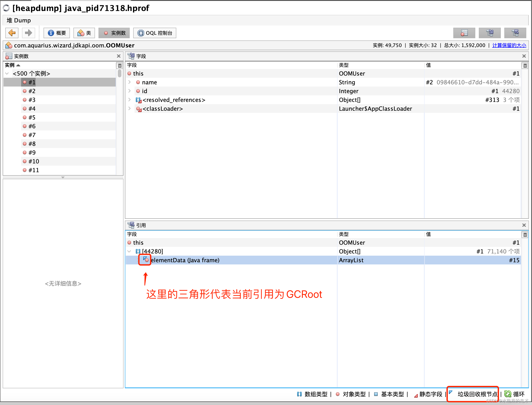Viewport: 532px width, 405px height.
Task: Click the GC root icon beside elementData
Action: [146, 260]
